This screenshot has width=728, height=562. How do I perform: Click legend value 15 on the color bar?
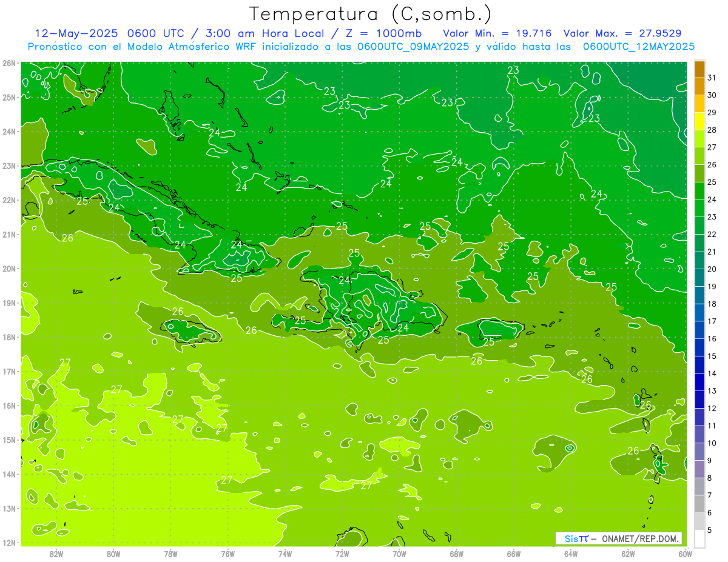pos(712,356)
